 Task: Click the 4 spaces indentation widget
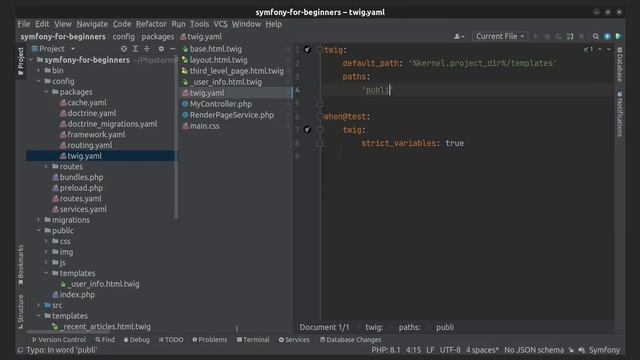point(482,350)
